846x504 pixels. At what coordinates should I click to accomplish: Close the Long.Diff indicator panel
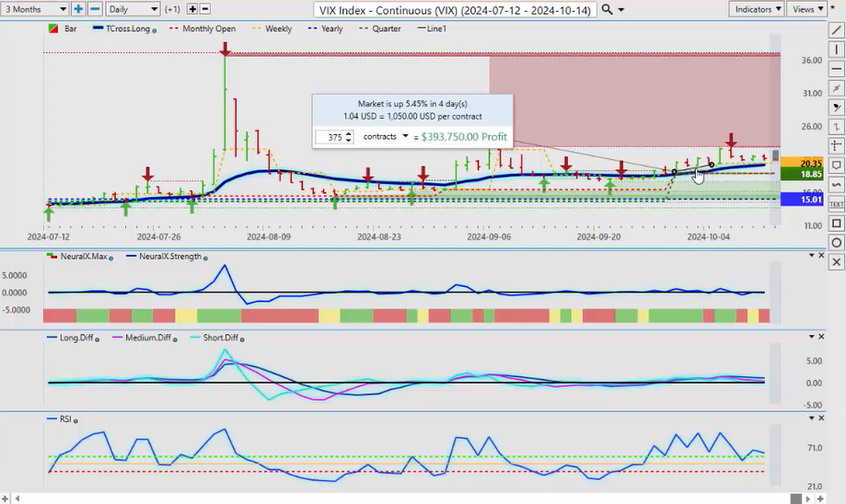[x=822, y=337]
